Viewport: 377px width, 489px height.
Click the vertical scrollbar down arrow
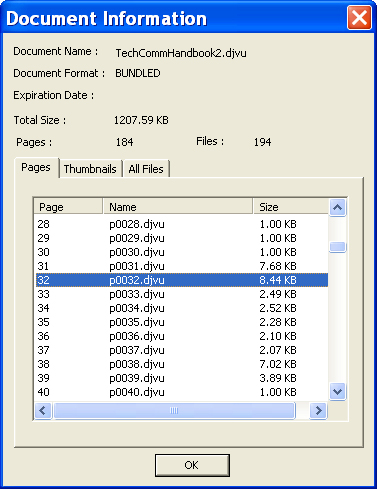tap(337, 391)
